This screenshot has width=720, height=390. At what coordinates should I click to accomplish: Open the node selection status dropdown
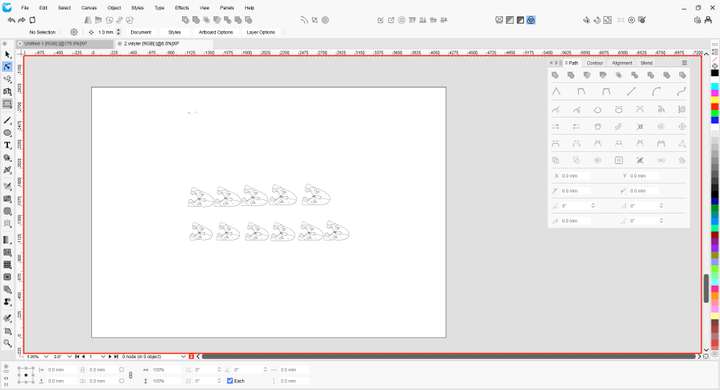pos(183,356)
